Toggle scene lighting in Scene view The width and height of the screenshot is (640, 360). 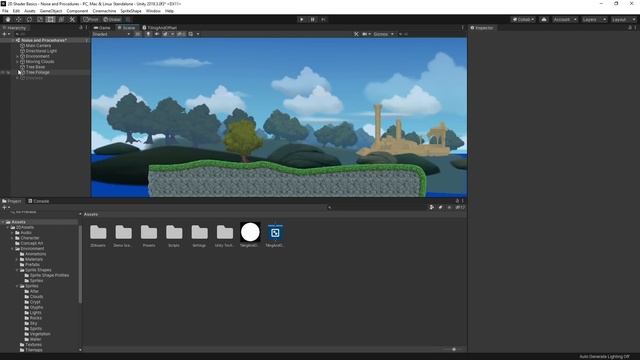click(148, 34)
